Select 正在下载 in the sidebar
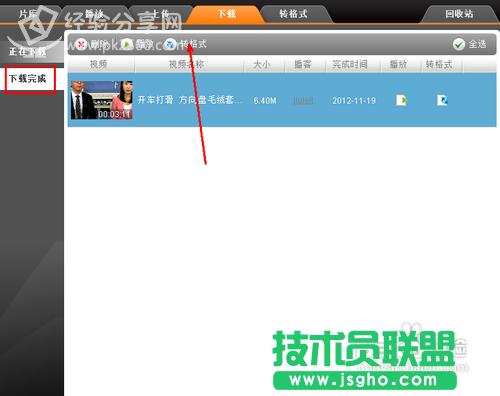500x396 pixels. click(x=27, y=52)
